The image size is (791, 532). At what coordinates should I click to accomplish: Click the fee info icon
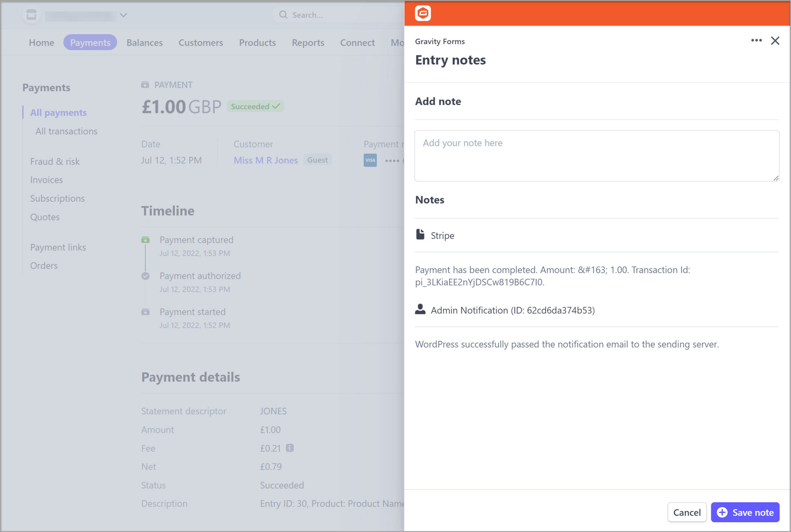coord(289,448)
